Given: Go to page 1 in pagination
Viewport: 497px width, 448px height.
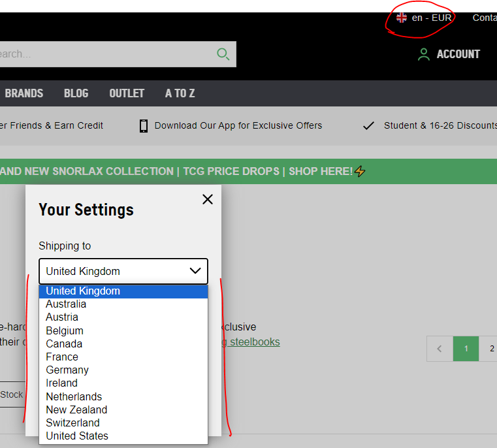Looking at the screenshot, I should point(466,349).
